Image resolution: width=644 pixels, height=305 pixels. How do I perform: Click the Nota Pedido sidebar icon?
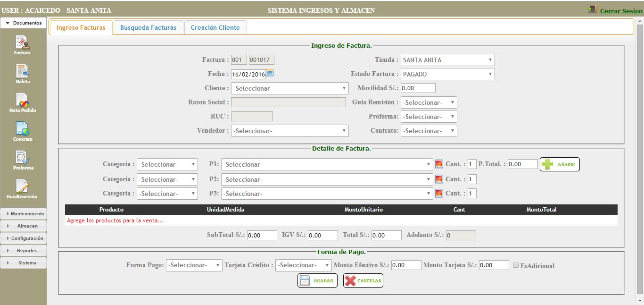[x=22, y=101]
